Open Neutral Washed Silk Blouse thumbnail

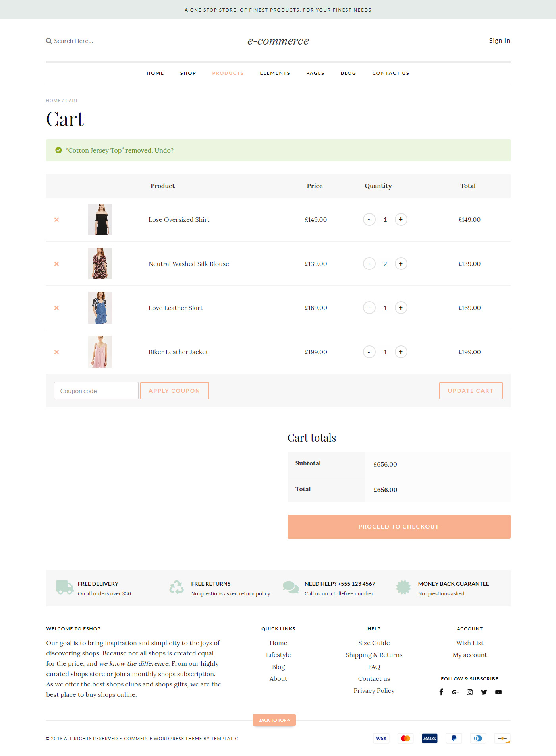(100, 264)
